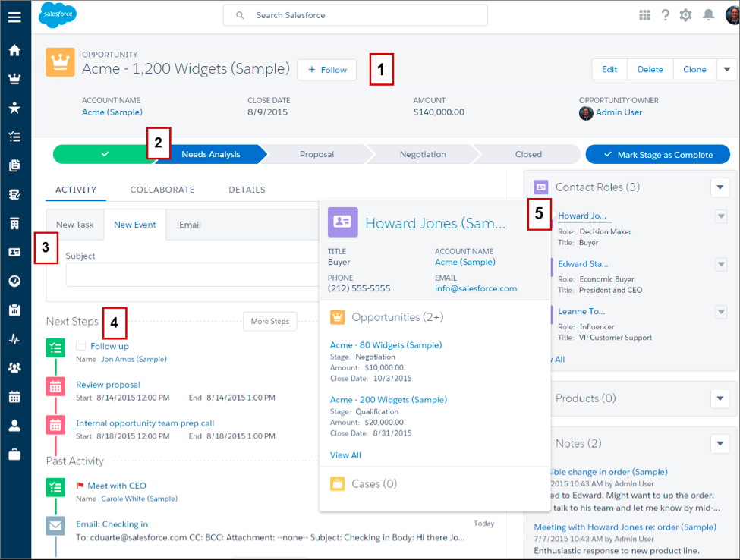
Task: Select the Negotiation stage in path
Action: pyautogui.click(x=423, y=154)
